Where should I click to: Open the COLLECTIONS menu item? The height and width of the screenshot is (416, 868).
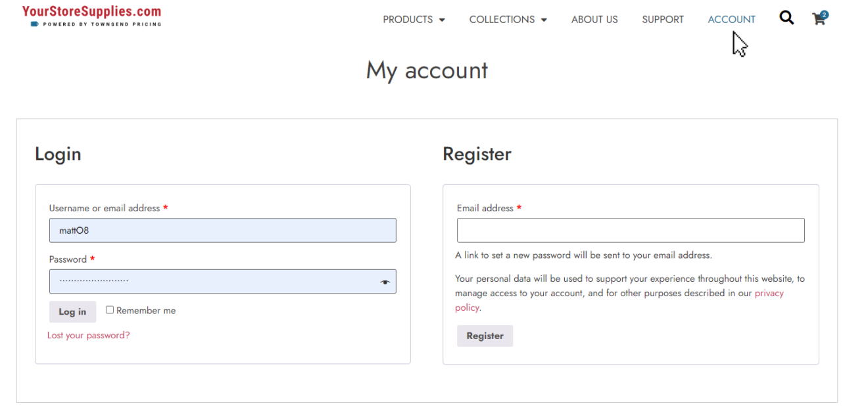[502, 20]
